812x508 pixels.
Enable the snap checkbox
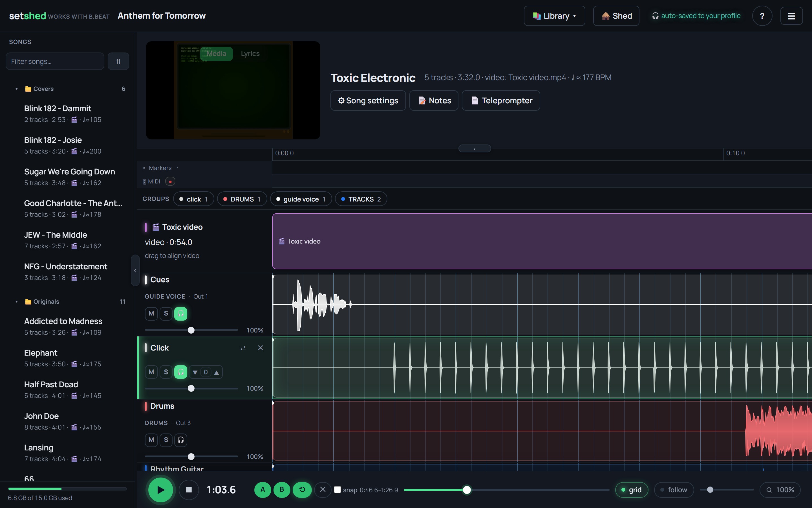(337, 490)
